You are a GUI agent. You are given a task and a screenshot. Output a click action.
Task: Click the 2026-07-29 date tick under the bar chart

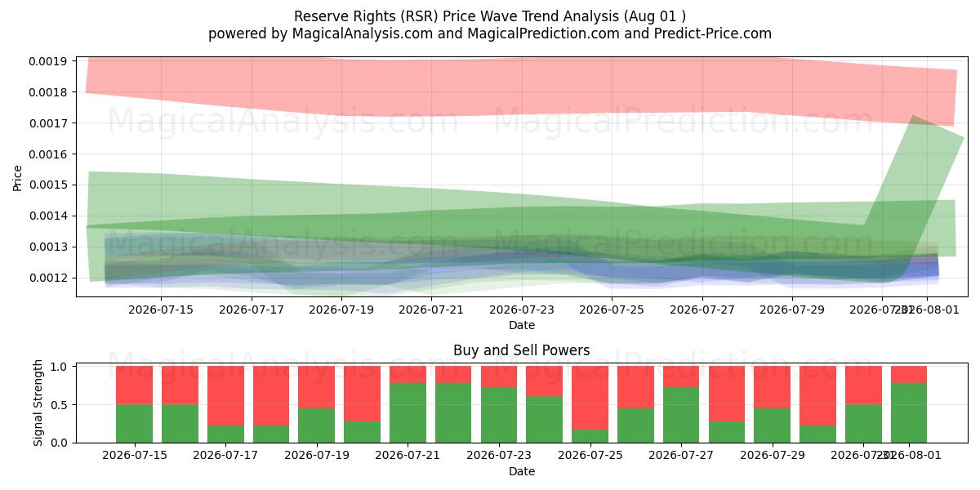(773, 456)
